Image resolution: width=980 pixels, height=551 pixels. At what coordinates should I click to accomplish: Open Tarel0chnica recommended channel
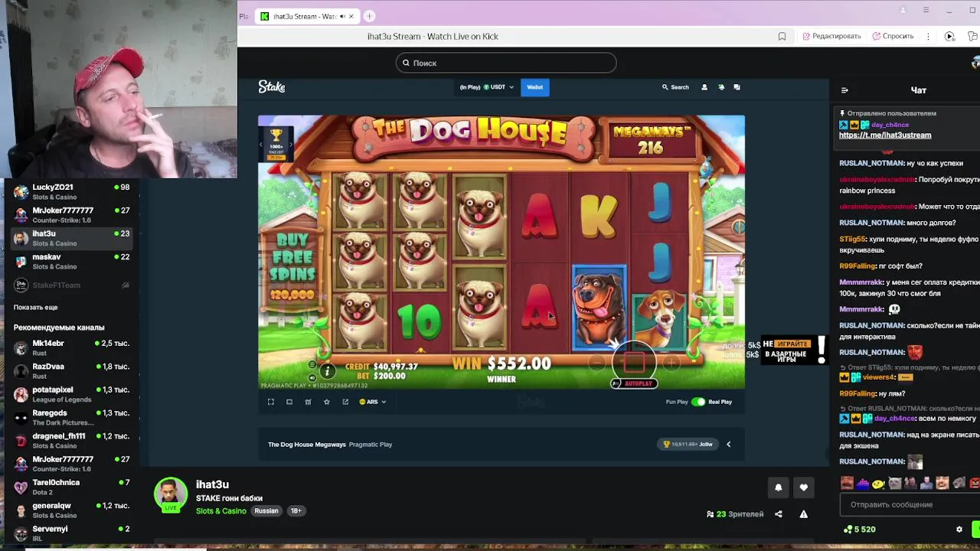pos(70,487)
